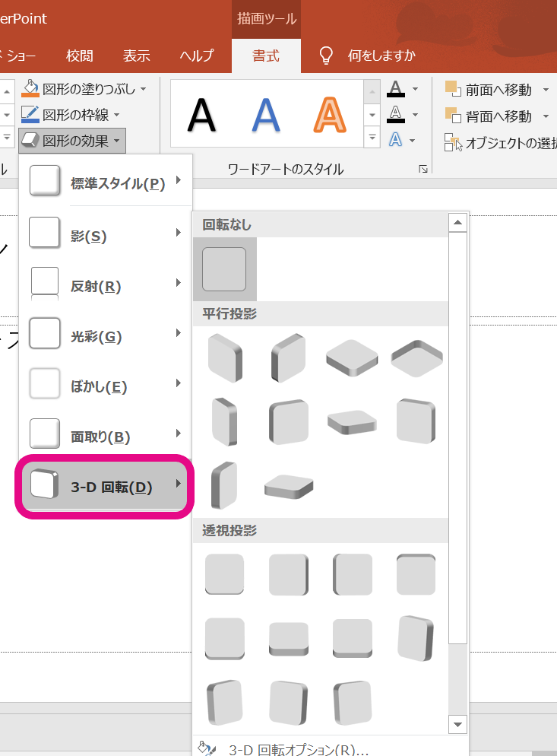
Task: Open the Bevel (面取り) submenu
Action: 106,437
